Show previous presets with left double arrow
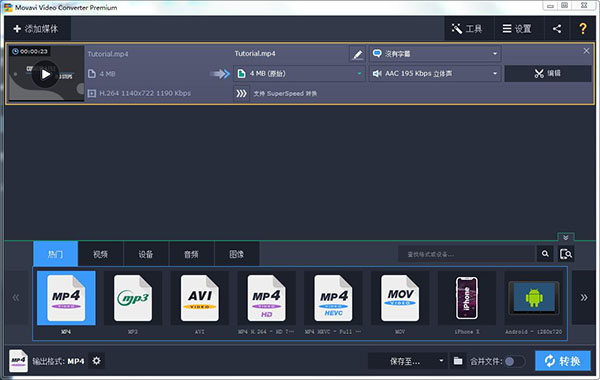Screen dimensions: 600x380 tap(16, 298)
